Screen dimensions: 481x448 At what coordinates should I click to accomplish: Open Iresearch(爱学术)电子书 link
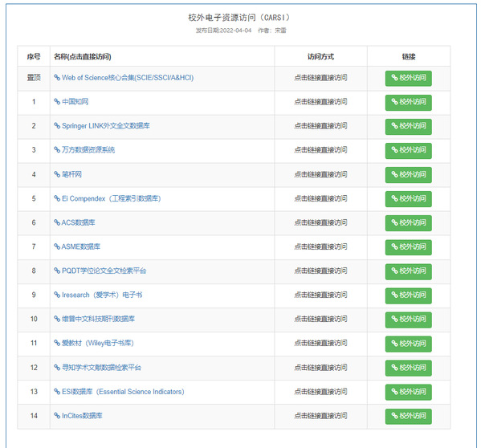pyautogui.click(x=98, y=295)
